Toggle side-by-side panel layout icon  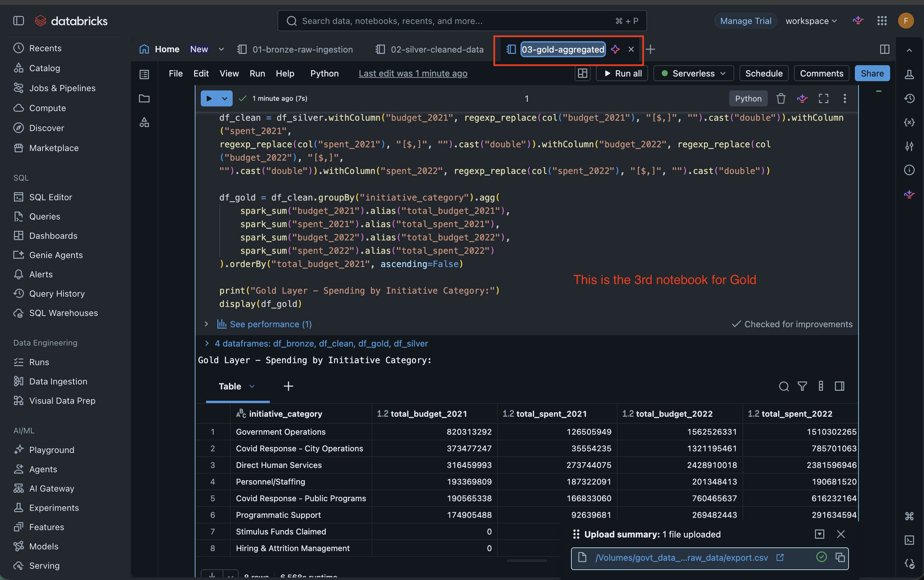tap(884, 50)
